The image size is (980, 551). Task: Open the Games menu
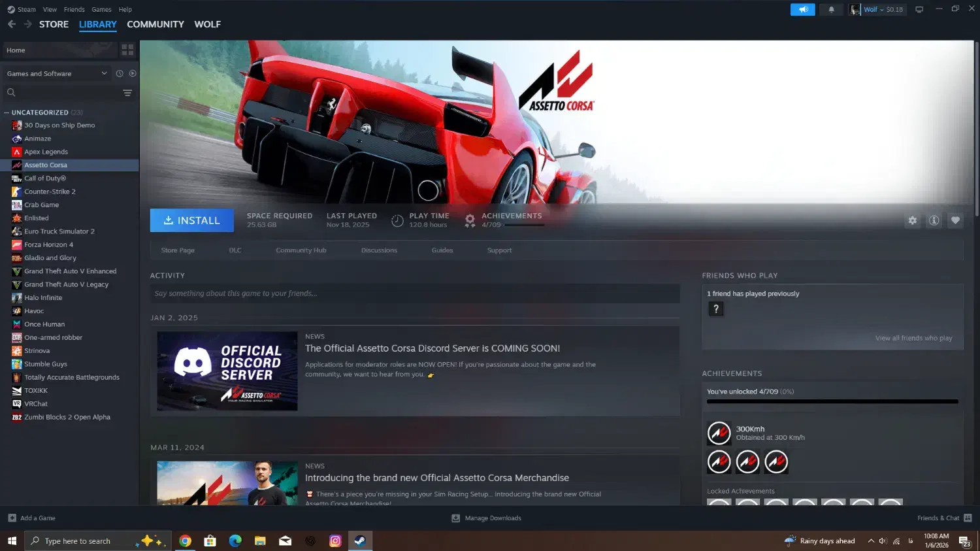pyautogui.click(x=101, y=10)
